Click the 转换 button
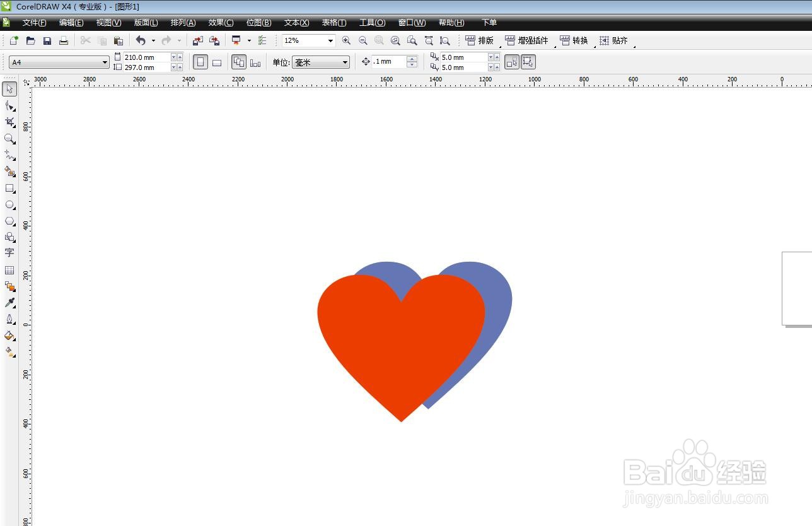812x526 pixels. pyautogui.click(x=574, y=40)
